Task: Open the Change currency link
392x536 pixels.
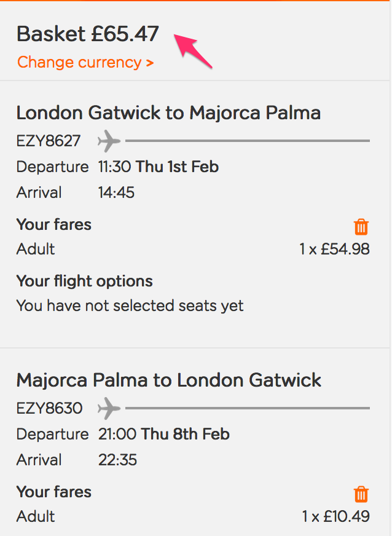Action: (x=85, y=62)
